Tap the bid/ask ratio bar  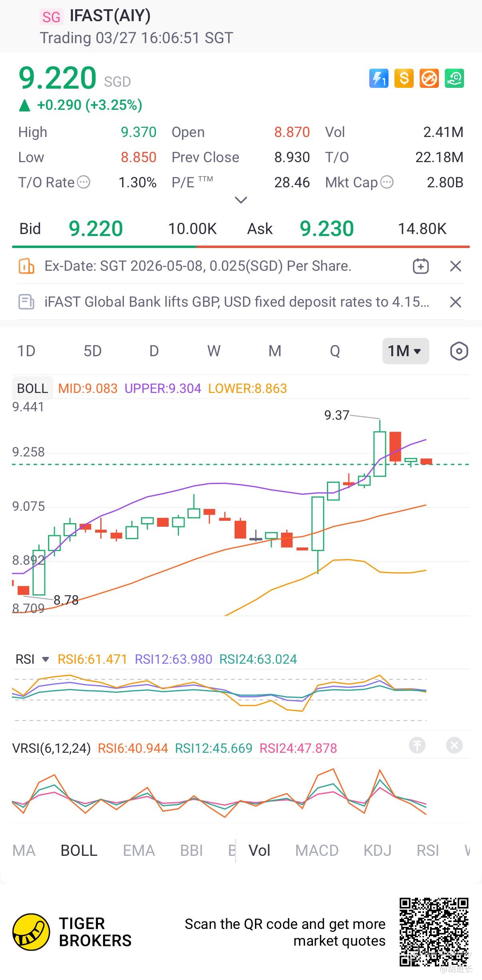pos(241,247)
